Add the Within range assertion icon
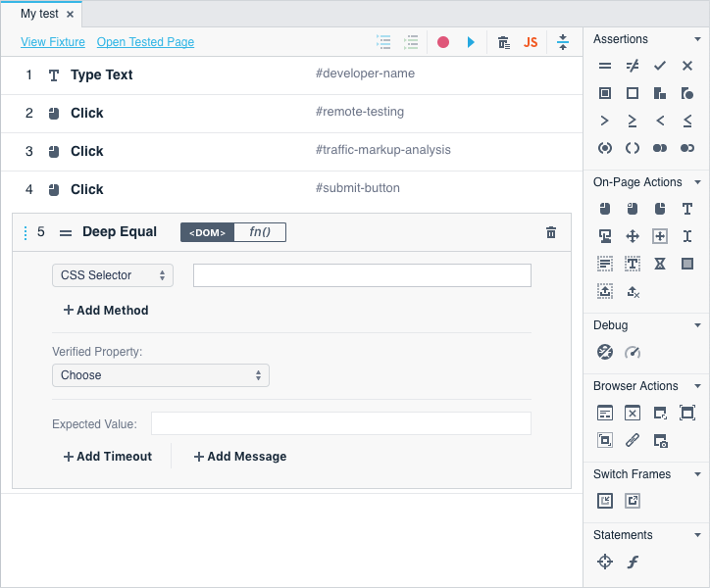Image resolution: width=710 pixels, height=588 pixels. [x=605, y=148]
